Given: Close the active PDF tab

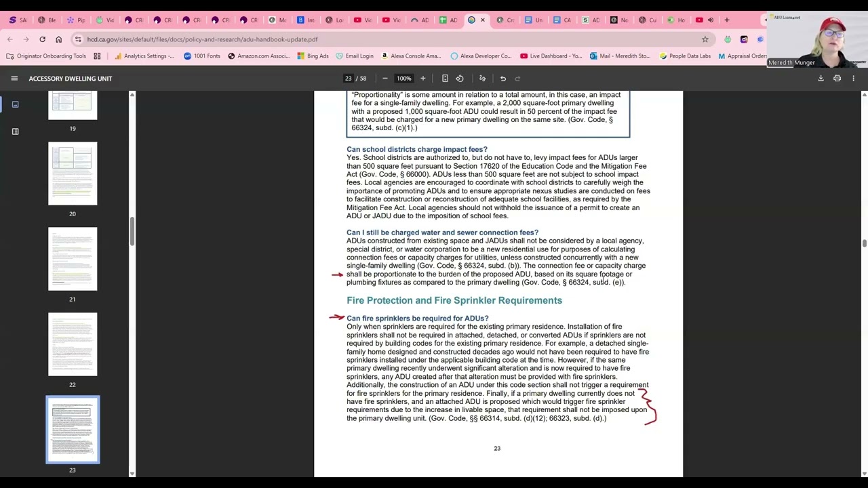Looking at the screenshot, I should 483,20.
